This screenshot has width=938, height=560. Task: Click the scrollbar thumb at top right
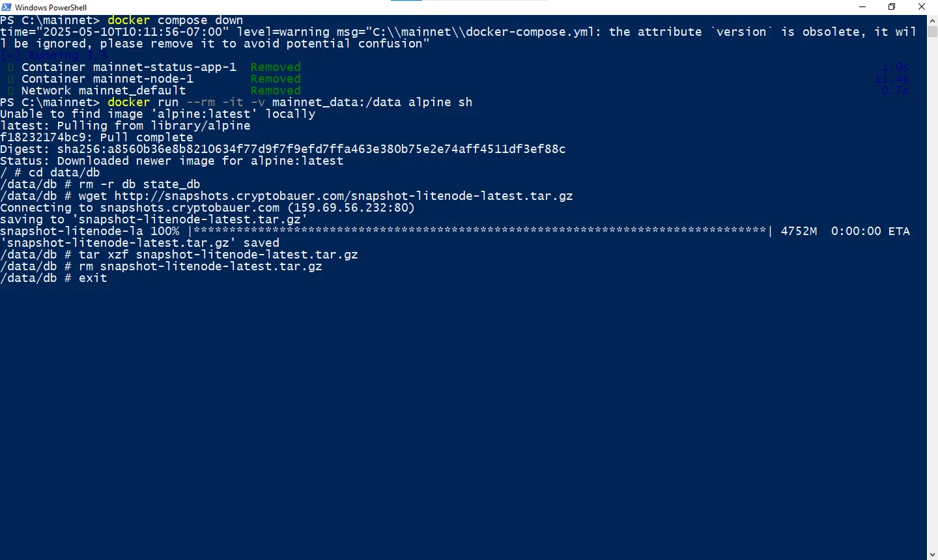933,31
